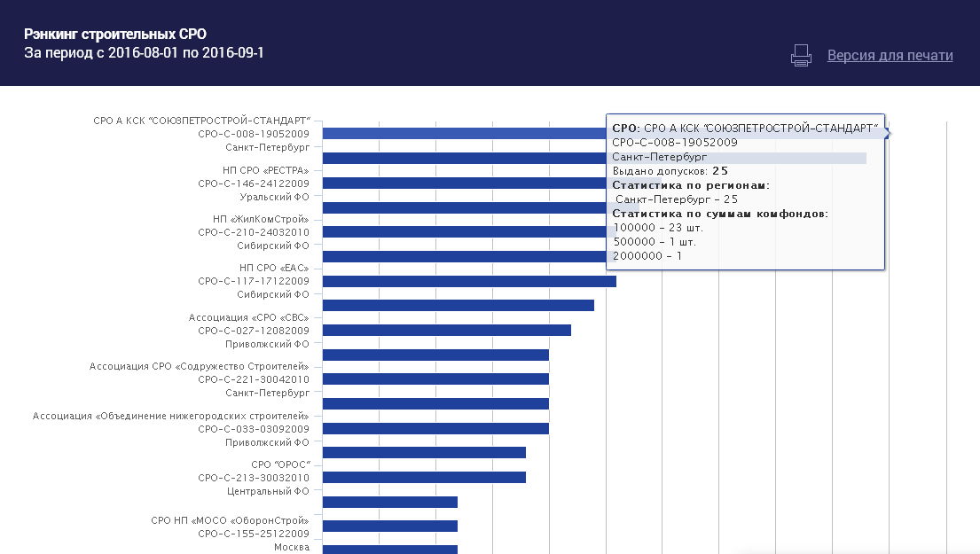
Task: Click "Санкт-Петербург" axis label under СРО-С-008-19052009
Action: click(x=268, y=147)
